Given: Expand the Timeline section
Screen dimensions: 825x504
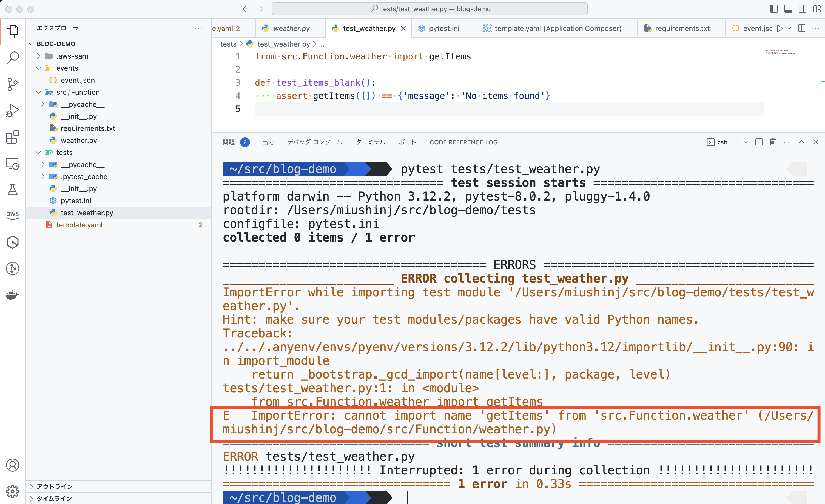Looking at the screenshot, I should [x=118, y=498].
